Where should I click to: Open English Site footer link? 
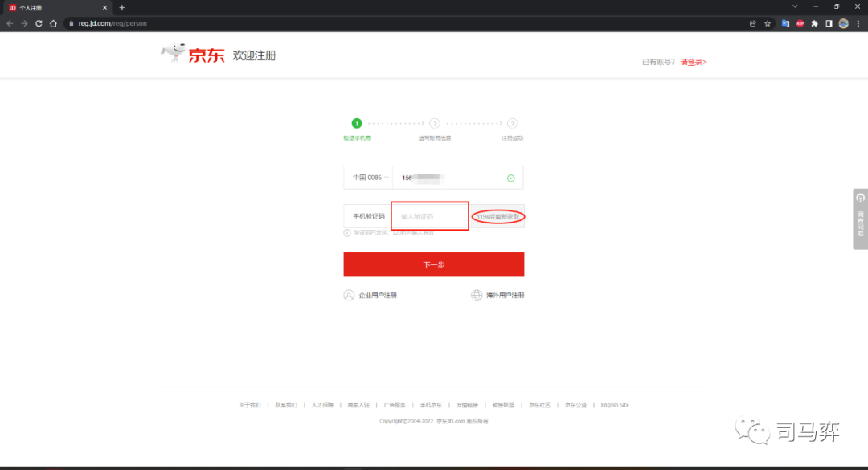[615, 405]
